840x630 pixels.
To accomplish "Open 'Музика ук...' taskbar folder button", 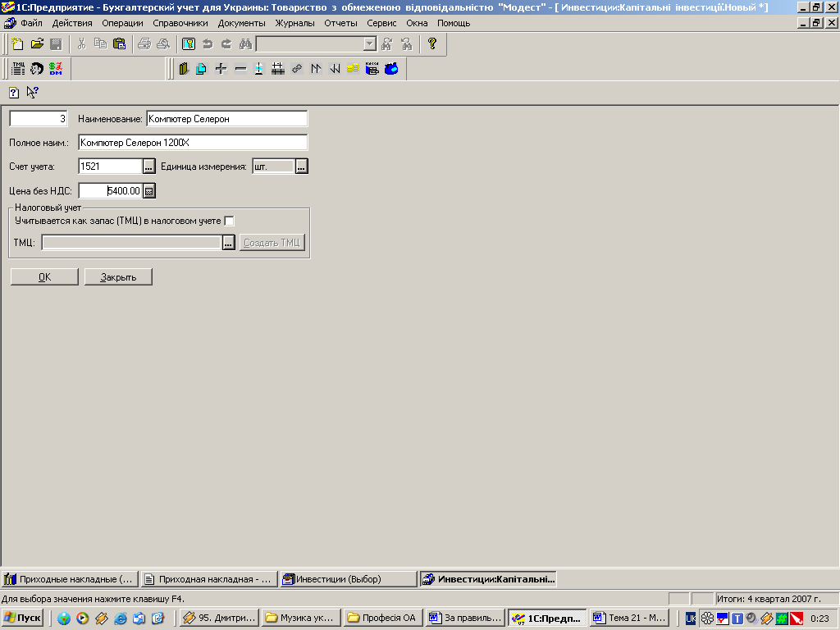I will [x=301, y=619].
